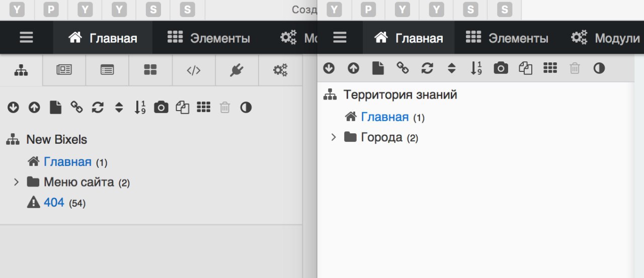The image size is (644, 278).
Task: Click the numeric sort icon in left panel
Action: [140, 107]
